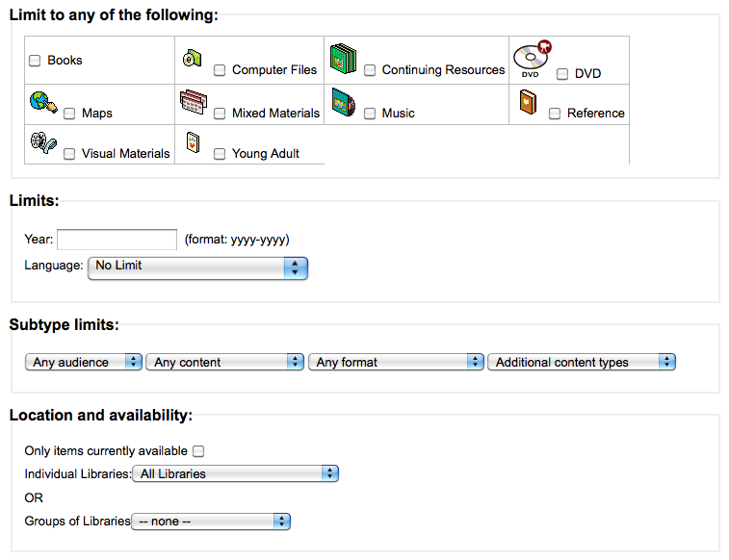This screenshot has height=560, width=729.
Task: Click the Young Adult book icon
Action: (193, 142)
